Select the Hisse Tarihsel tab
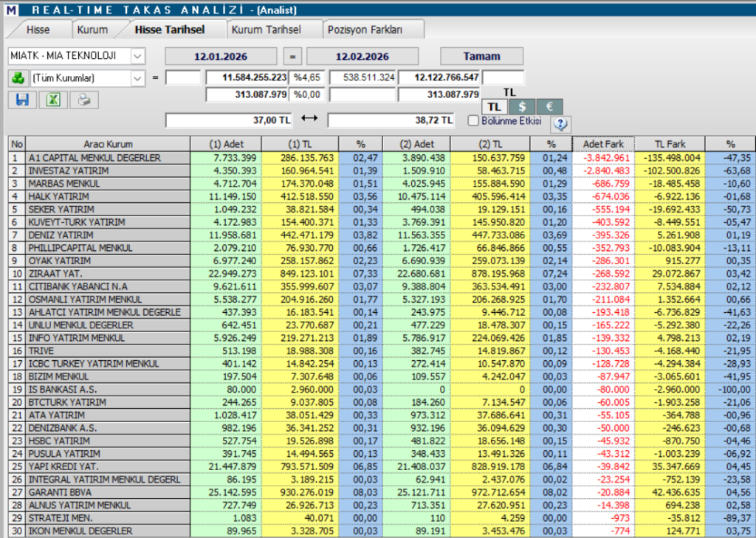This screenshot has height=538, width=756. (x=170, y=30)
